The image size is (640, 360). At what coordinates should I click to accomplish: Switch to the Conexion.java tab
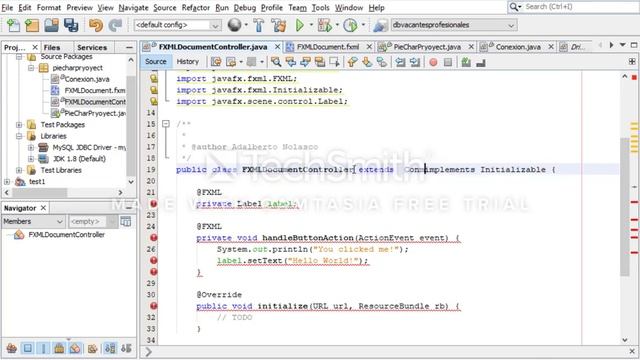[518, 47]
